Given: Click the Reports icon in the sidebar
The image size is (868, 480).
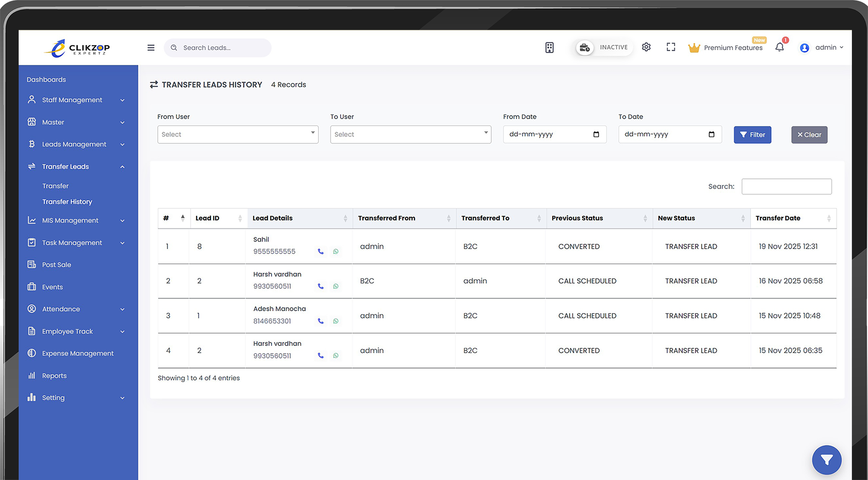Looking at the screenshot, I should point(31,375).
